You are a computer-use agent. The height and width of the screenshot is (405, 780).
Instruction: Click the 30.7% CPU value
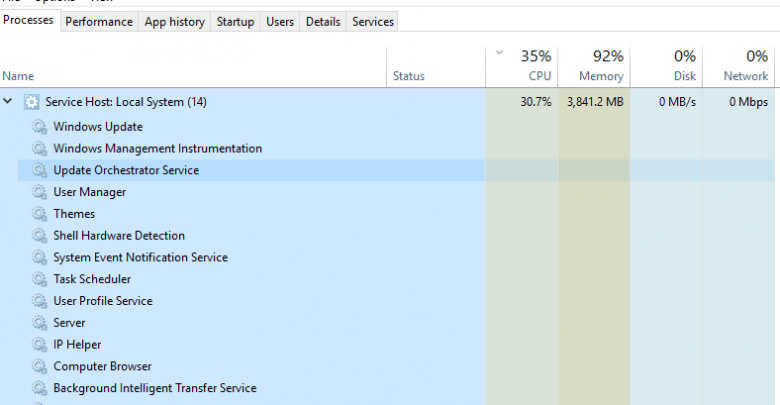(x=536, y=102)
